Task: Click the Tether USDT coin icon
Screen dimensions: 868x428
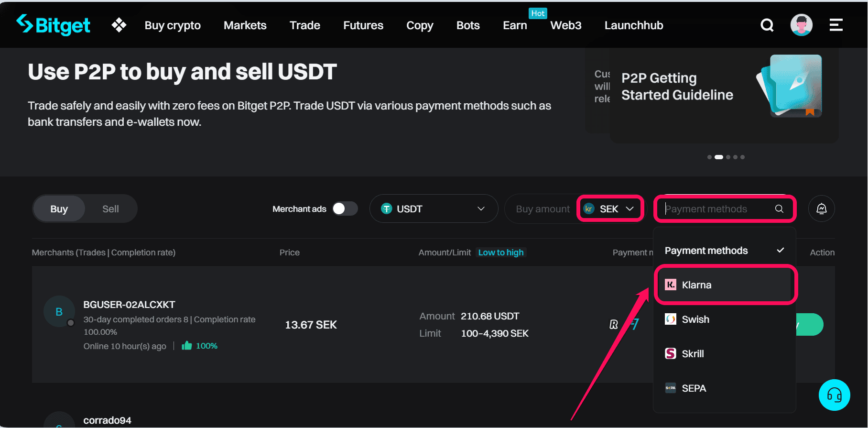Action: (386, 209)
